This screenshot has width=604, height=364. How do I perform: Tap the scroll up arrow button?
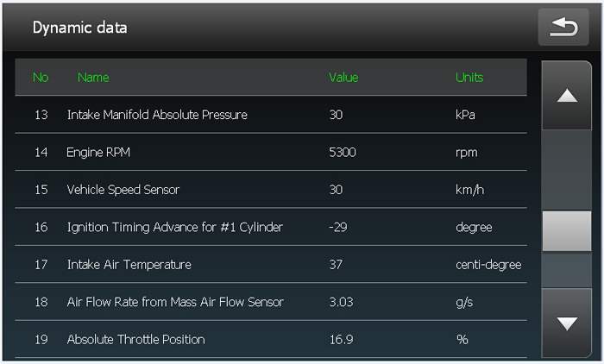[x=567, y=95]
